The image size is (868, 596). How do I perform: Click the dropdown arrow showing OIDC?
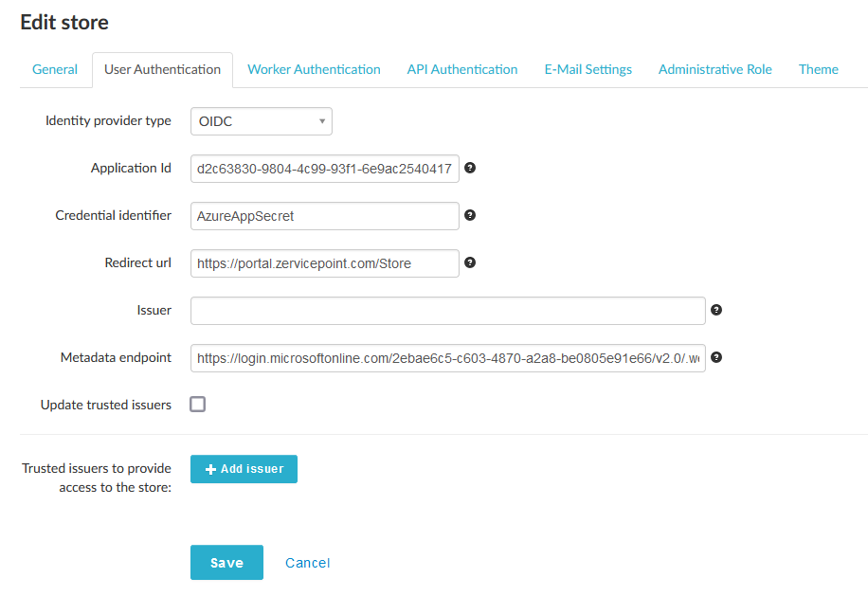322,121
